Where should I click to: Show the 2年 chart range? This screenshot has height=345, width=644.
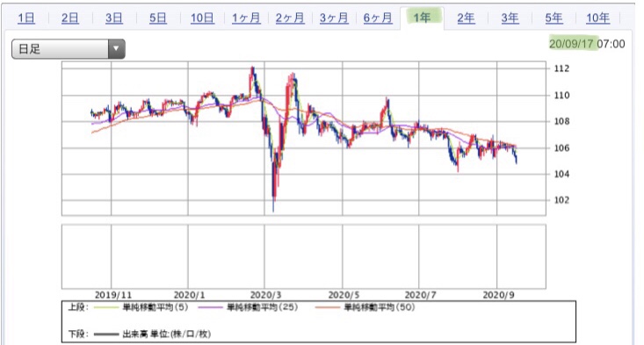[x=467, y=18]
